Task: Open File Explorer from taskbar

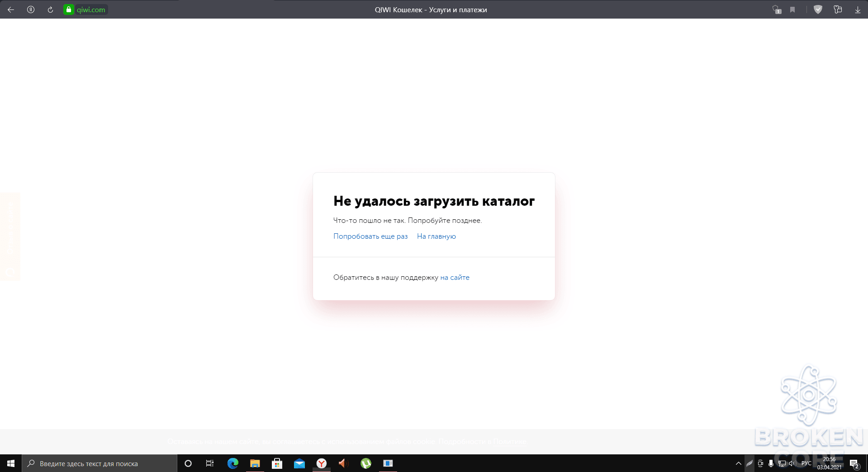Action: 255,463
